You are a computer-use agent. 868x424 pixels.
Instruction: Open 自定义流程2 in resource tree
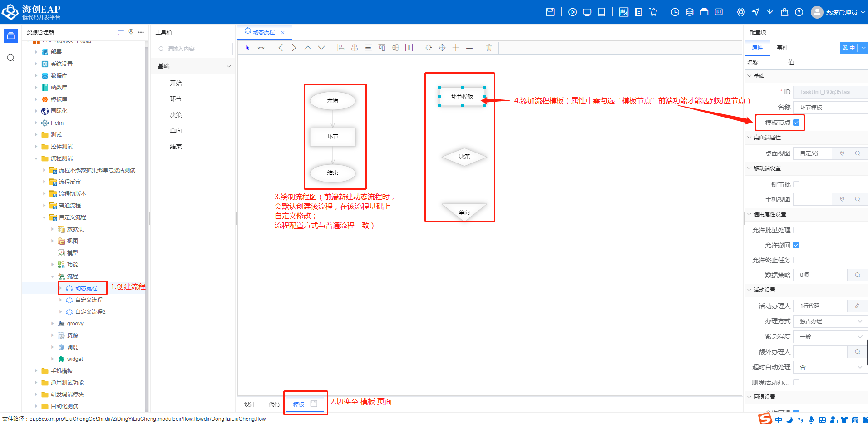pos(90,312)
